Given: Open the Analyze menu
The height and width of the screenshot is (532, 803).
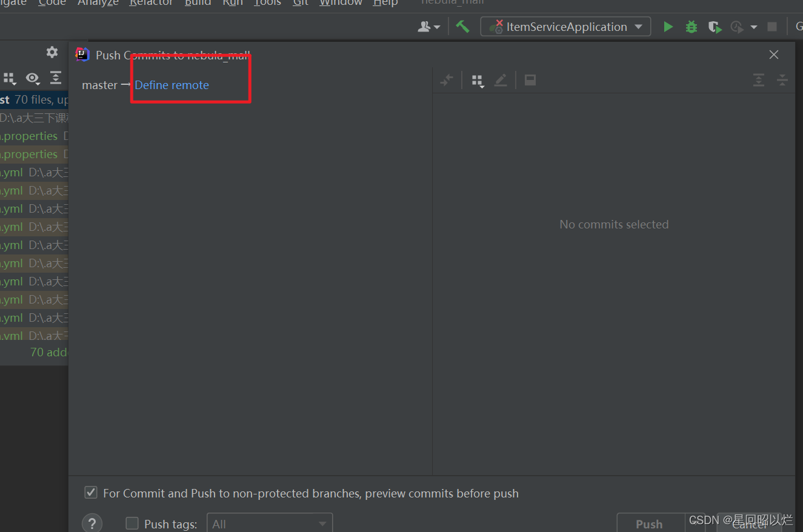Looking at the screenshot, I should [98, 3].
